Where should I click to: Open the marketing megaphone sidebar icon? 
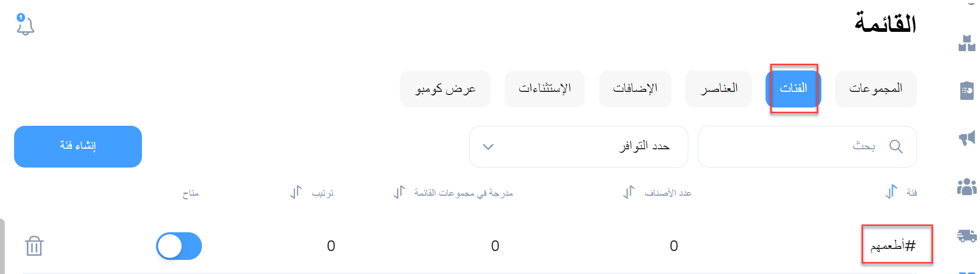click(967, 138)
